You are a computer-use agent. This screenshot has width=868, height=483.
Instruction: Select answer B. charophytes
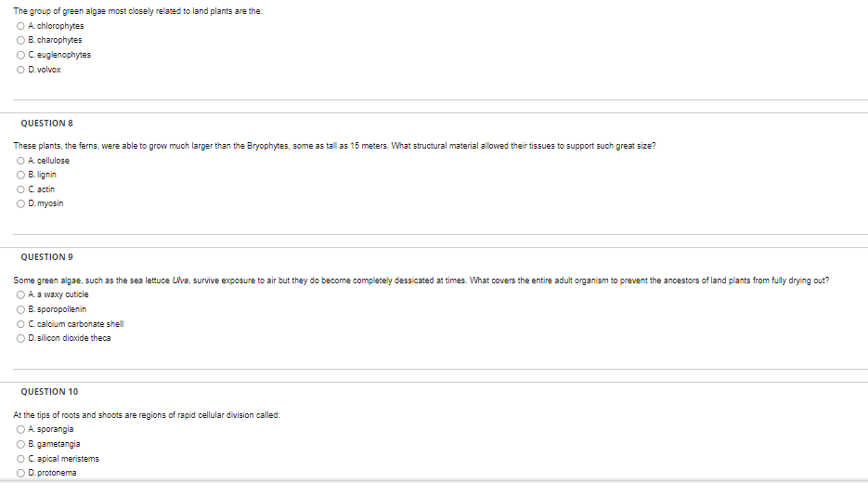[x=20, y=41]
